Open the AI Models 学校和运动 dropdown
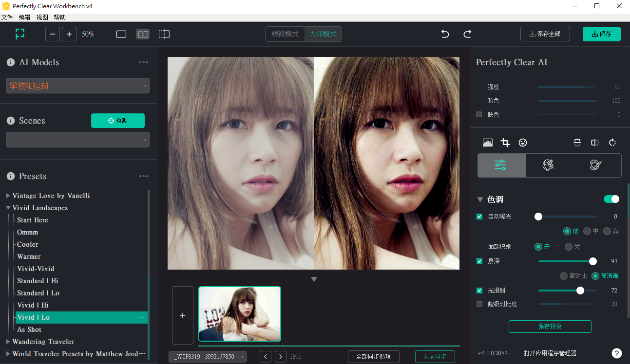 pyautogui.click(x=77, y=86)
